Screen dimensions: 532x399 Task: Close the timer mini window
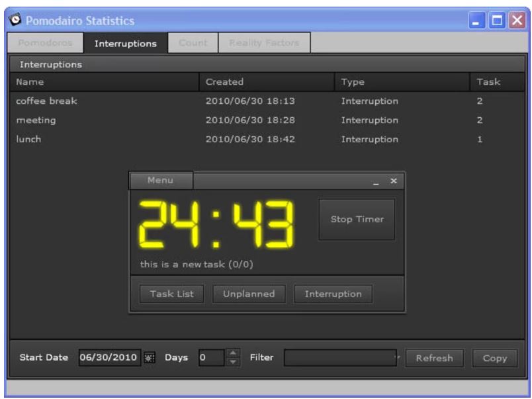393,181
